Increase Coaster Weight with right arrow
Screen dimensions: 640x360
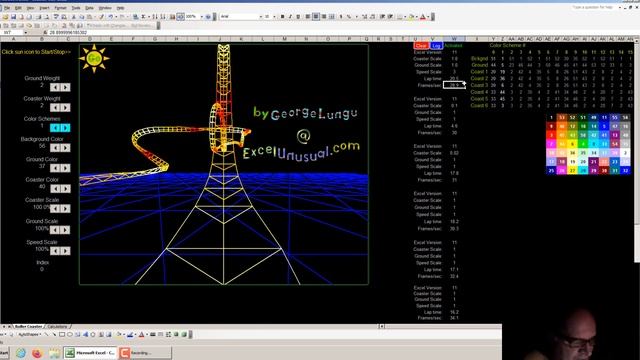pyautogui.click(x=65, y=107)
